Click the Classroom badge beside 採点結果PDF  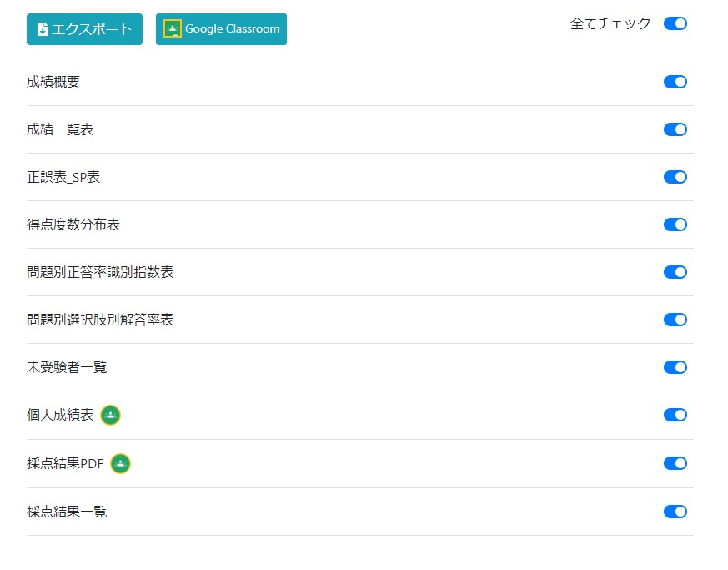[x=121, y=463]
